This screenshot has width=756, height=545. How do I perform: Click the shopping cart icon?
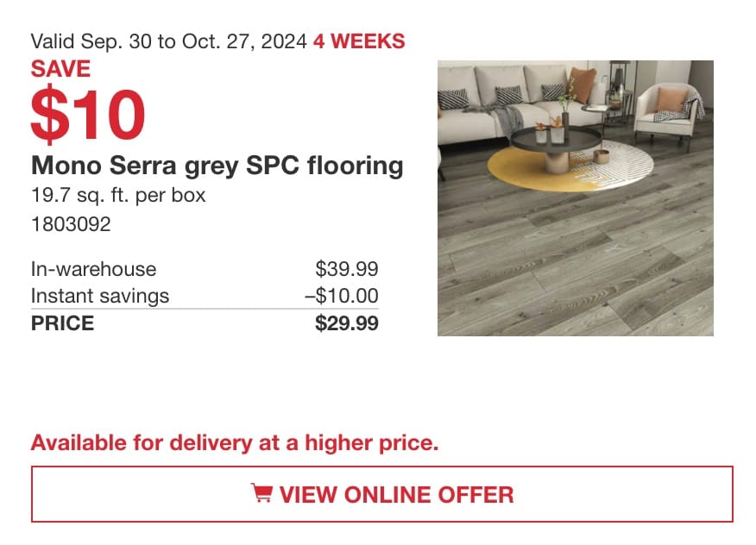261,493
